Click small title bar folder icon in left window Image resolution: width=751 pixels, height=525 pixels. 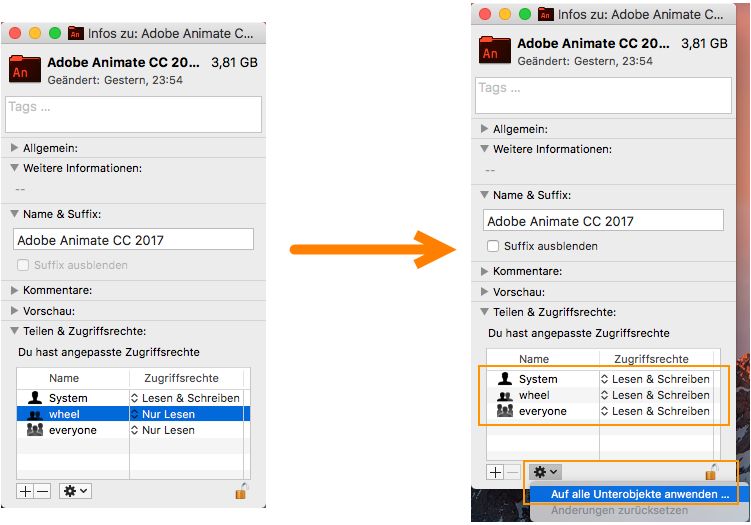76,33
